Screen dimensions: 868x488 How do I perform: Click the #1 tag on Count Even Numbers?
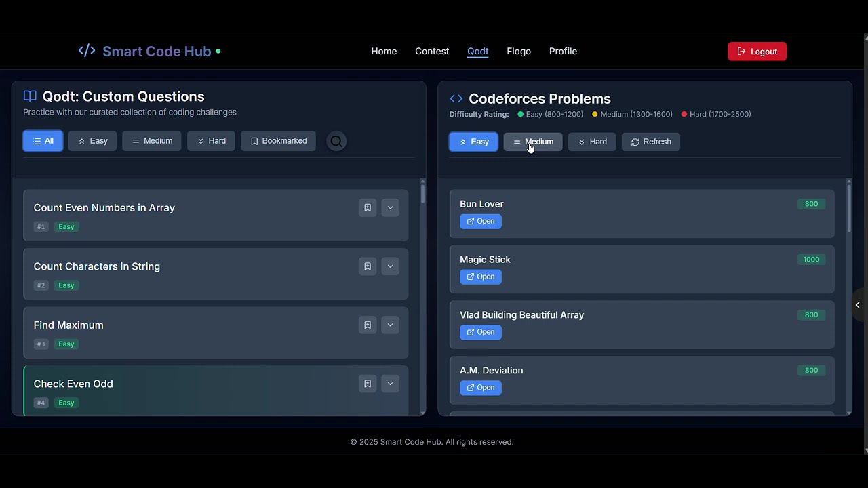pos(41,227)
